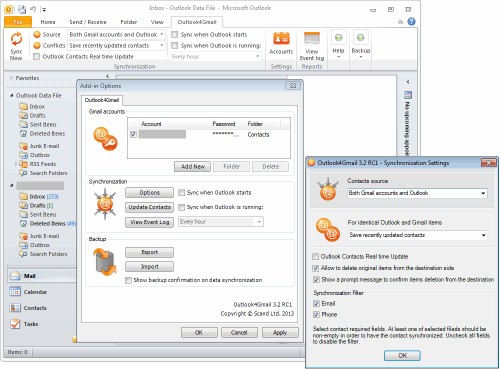Select the Deleted Items (49) folder
This screenshot has width=500, height=369.
tap(48, 223)
